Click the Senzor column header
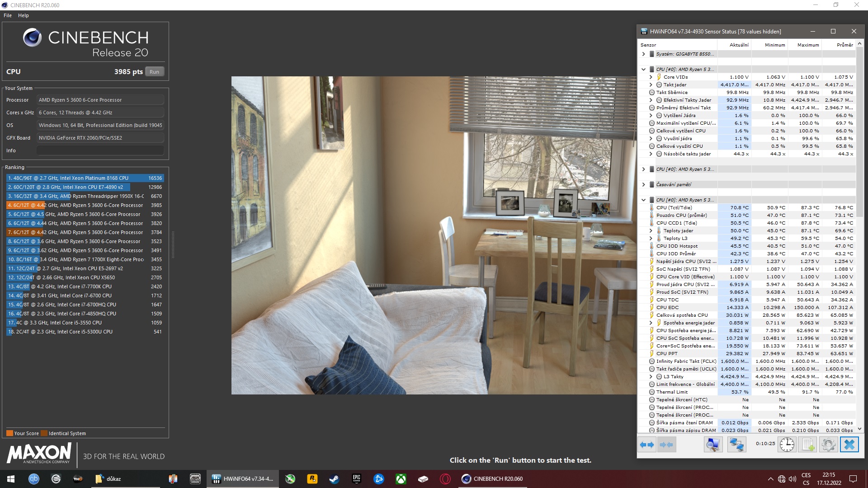 [678, 45]
